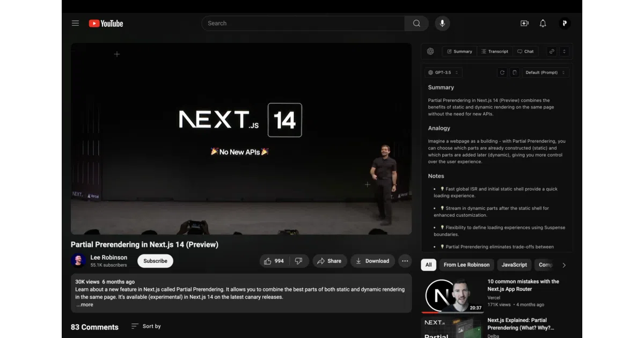Click the '83 Comments' heading
Image resolution: width=644 pixels, height=338 pixels.
[x=94, y=327]
